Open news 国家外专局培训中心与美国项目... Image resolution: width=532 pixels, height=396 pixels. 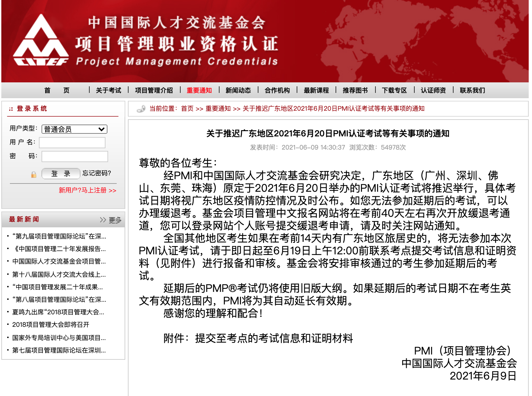coord(59,338)
